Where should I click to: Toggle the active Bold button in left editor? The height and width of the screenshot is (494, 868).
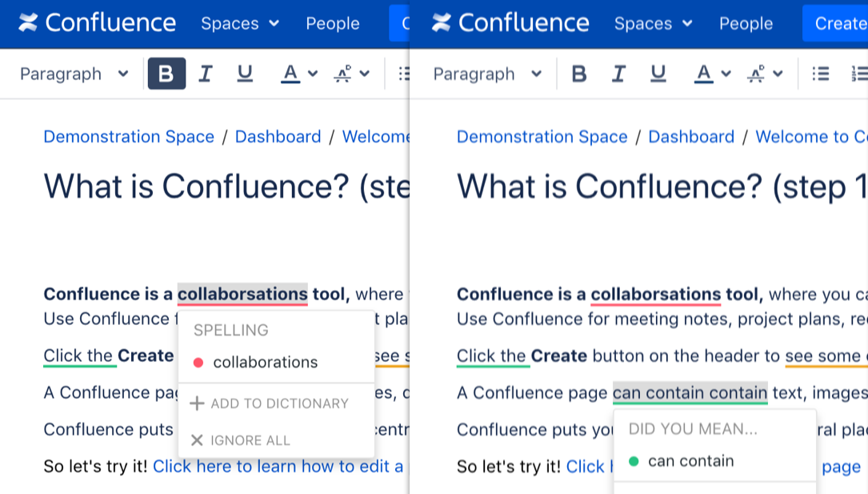pyautogui.click(x=166, y=74)
